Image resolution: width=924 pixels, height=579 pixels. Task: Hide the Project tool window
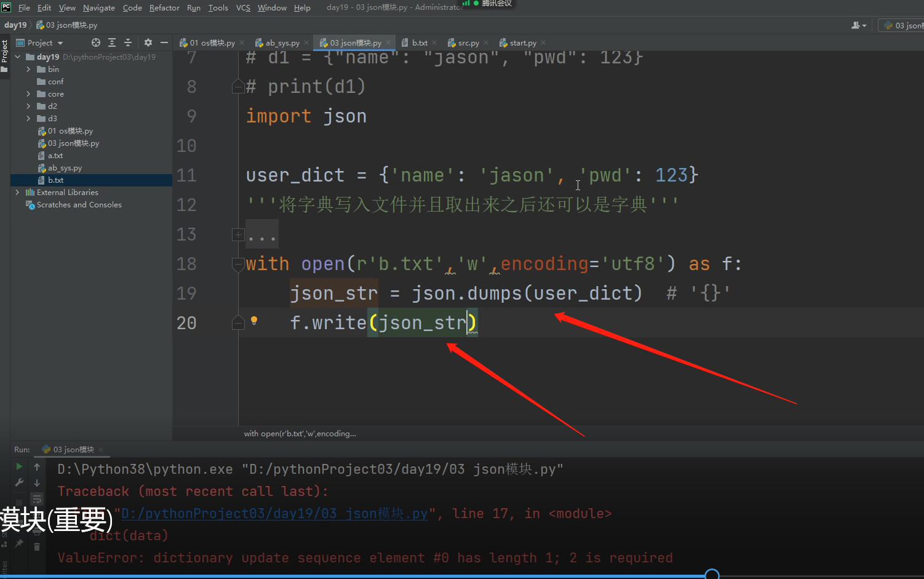(164, 42)
